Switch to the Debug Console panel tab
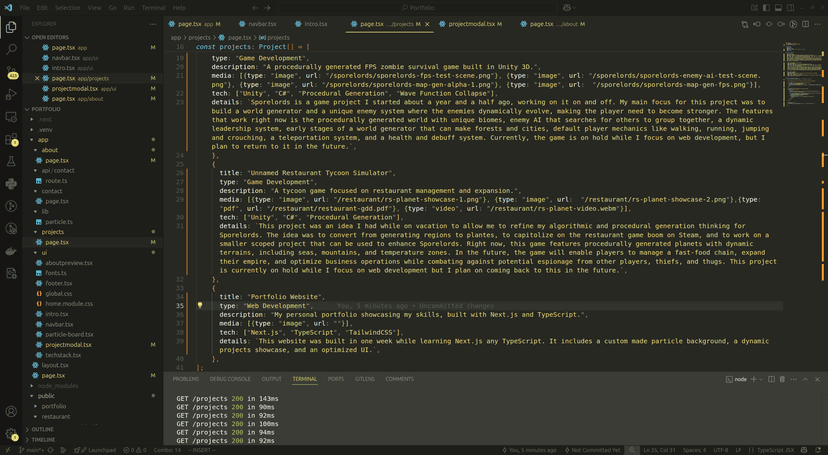Image resolution: width=828 pixels, height=455 pixels. [x=230, y=380]
